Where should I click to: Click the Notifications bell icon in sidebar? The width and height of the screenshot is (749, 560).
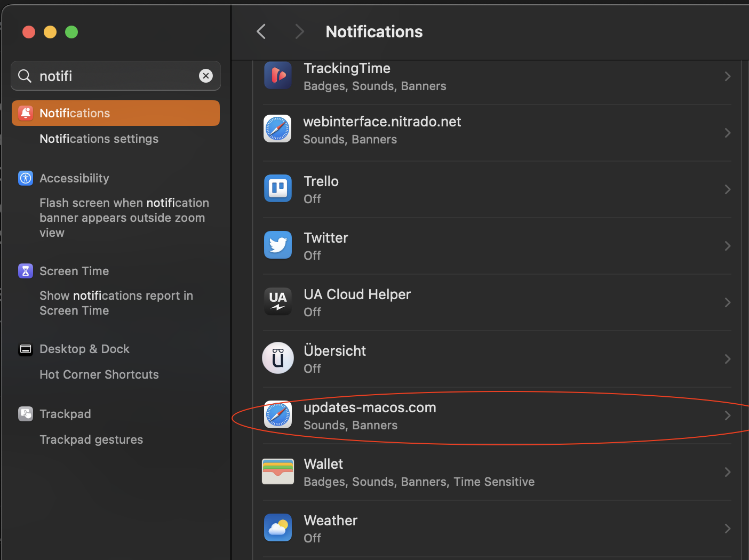coord(26,113)
